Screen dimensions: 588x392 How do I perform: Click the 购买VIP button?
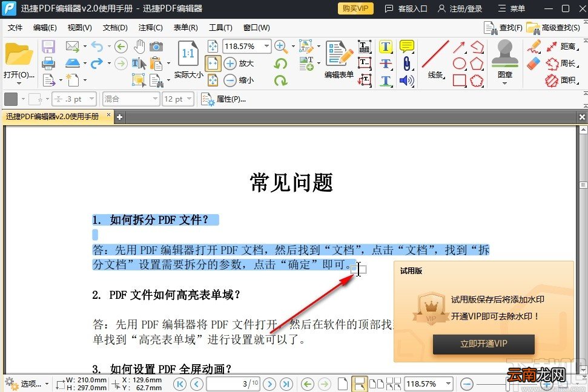click(355, 8)
